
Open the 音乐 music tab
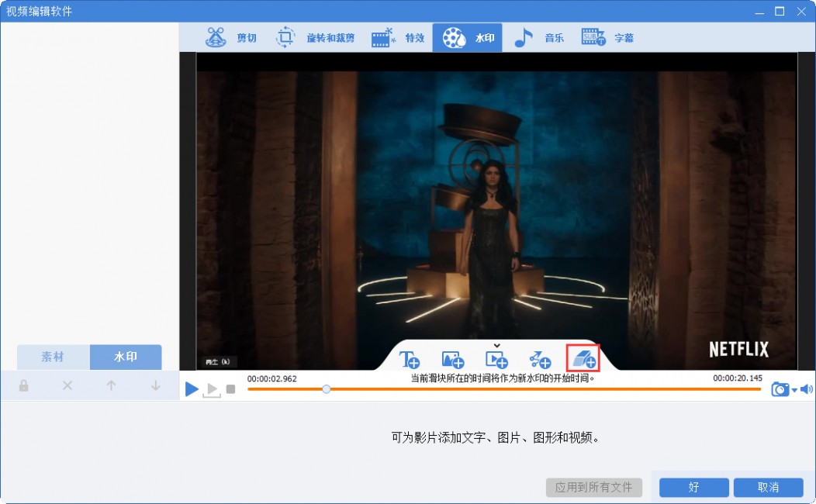538,37
